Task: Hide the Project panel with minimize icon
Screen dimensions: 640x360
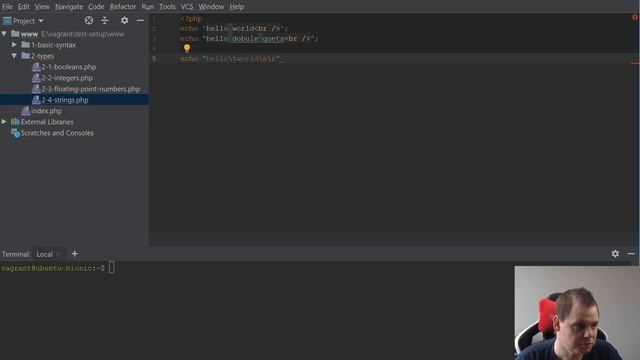Action: tap(140, 20)
